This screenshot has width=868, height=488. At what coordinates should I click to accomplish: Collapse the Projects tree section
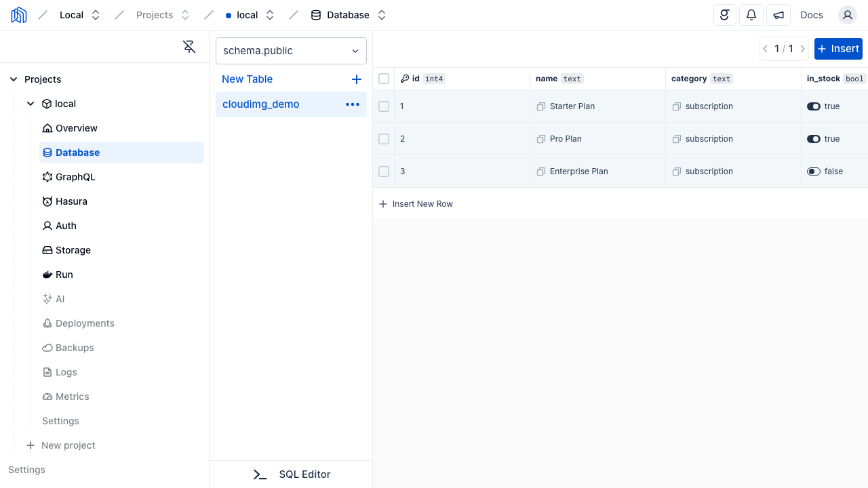pyautogui.click(x=14, y=79)
